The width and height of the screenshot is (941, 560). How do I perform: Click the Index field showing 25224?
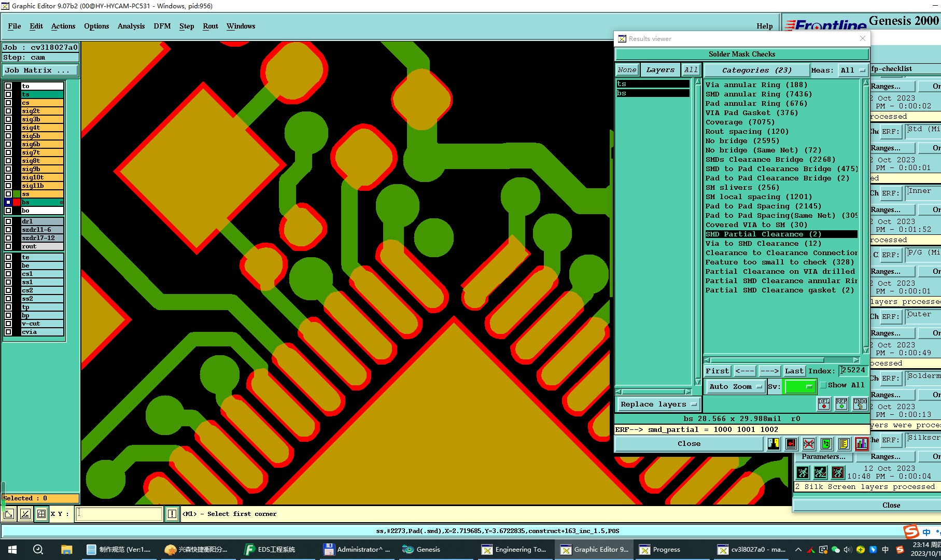(853, 370)
